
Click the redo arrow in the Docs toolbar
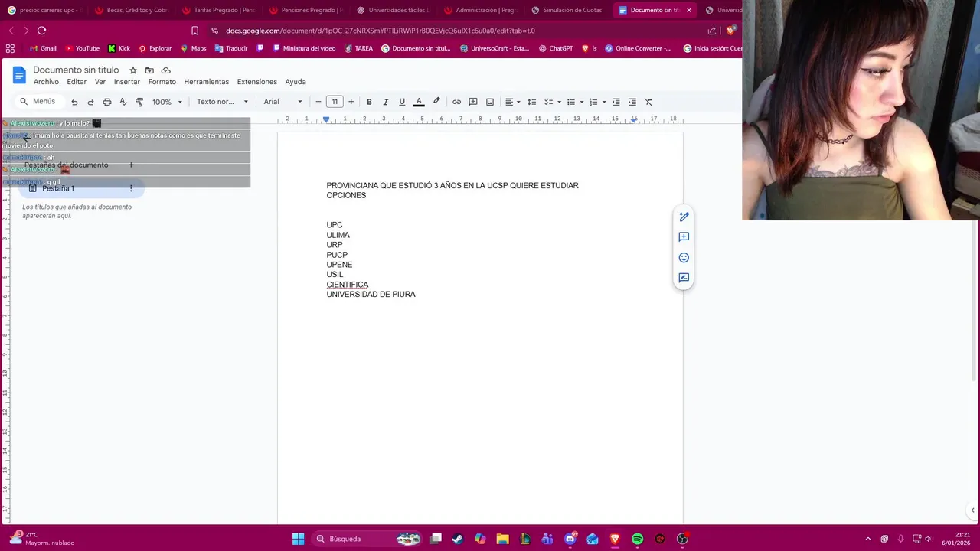click(x=90, y=102)
